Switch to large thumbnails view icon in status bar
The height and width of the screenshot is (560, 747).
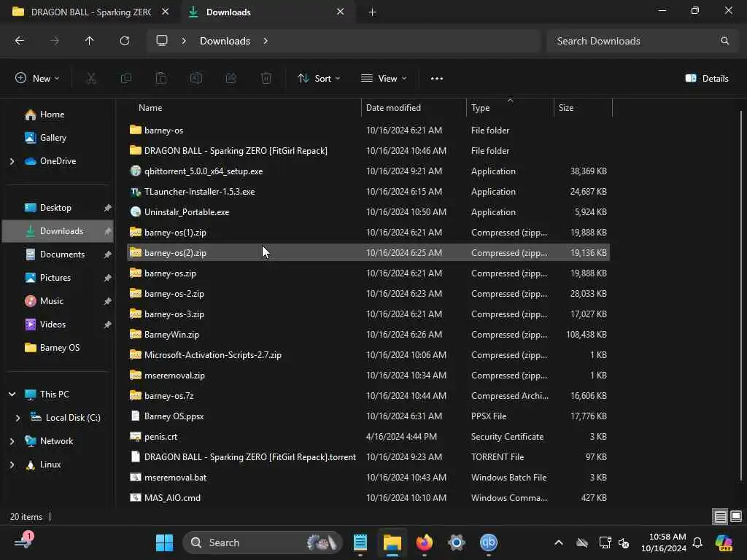tap(736, 517)
